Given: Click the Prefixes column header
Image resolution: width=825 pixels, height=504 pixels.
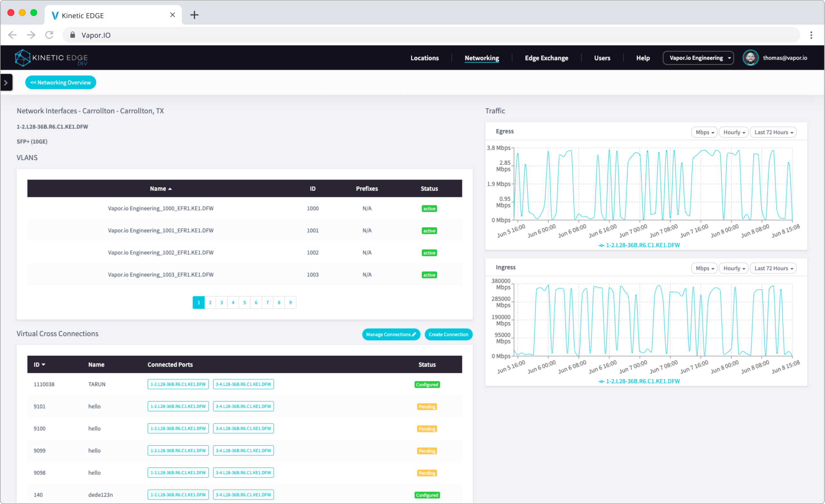Looking at the screenshot, I should pos(367,189).
